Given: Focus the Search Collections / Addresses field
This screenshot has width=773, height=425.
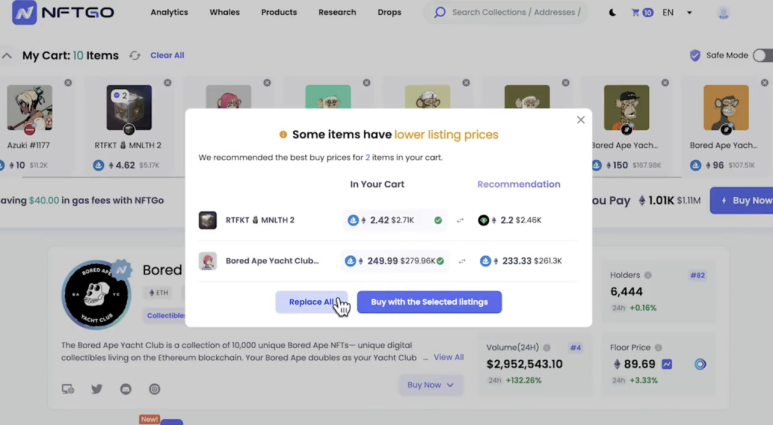Looking at the screenshot, I should [x=506, y=12].
